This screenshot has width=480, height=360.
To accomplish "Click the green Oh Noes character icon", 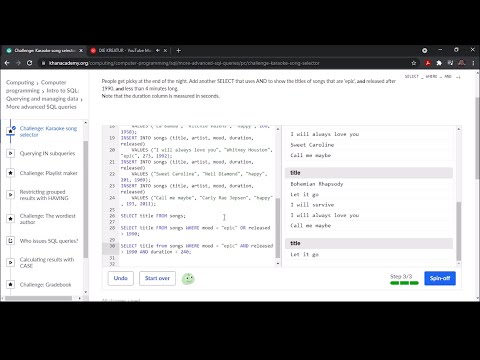I will [x=188, y=279].
